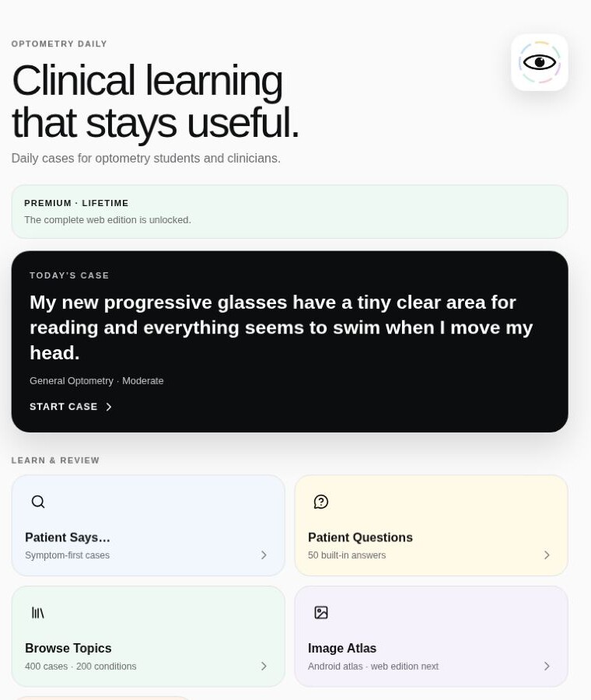Screen dimensions: 591x700
Task: Click the question bubble icon in Patient Questions
Action: [x=321, y=502]
